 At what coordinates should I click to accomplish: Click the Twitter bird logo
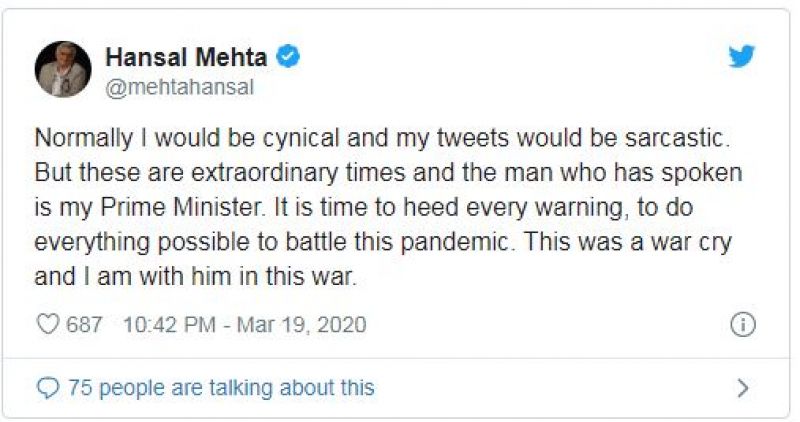pyautogui.click(x=741, y=57)
